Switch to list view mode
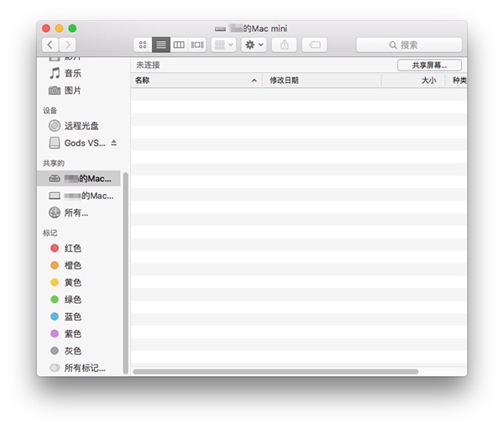This screenshot has height=429, width=504. [160, 44]
